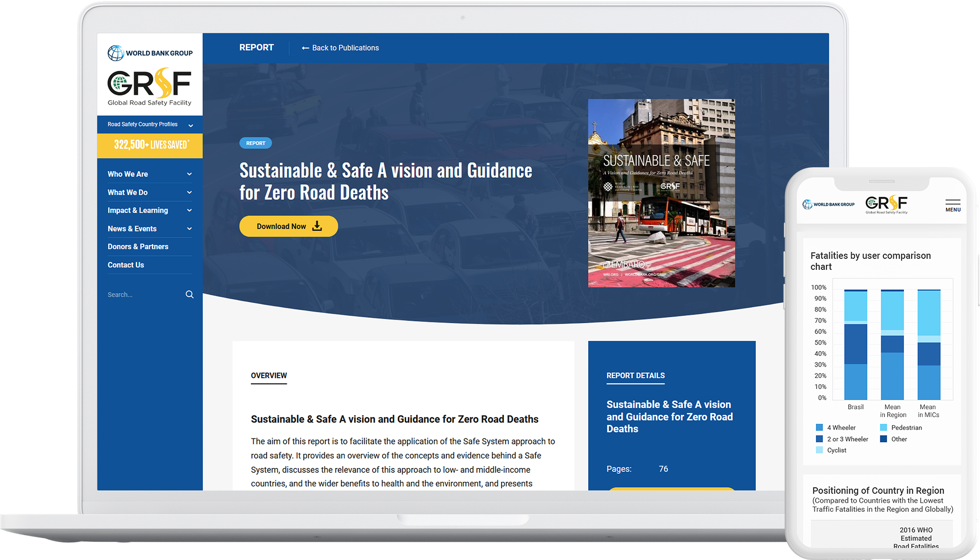This screenshot has width=980, height=560.
Task: Go to Donors & Partners page
Action: coord(138,247)
